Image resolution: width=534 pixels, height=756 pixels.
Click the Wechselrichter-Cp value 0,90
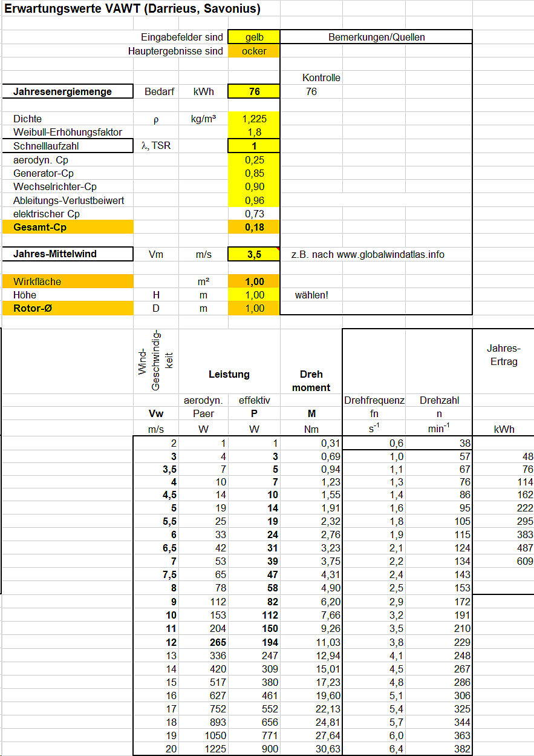[x=254, y=187]
